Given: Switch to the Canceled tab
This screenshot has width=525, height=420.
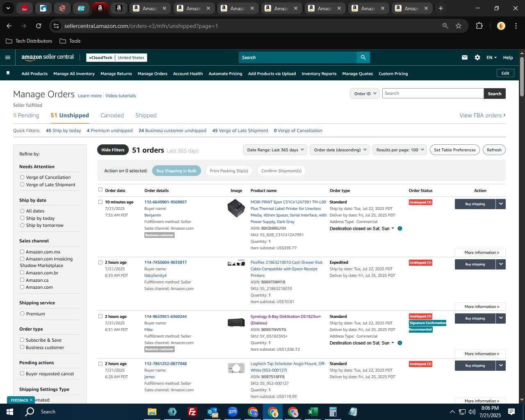Looking at the screenshot, I should [112, 115].
